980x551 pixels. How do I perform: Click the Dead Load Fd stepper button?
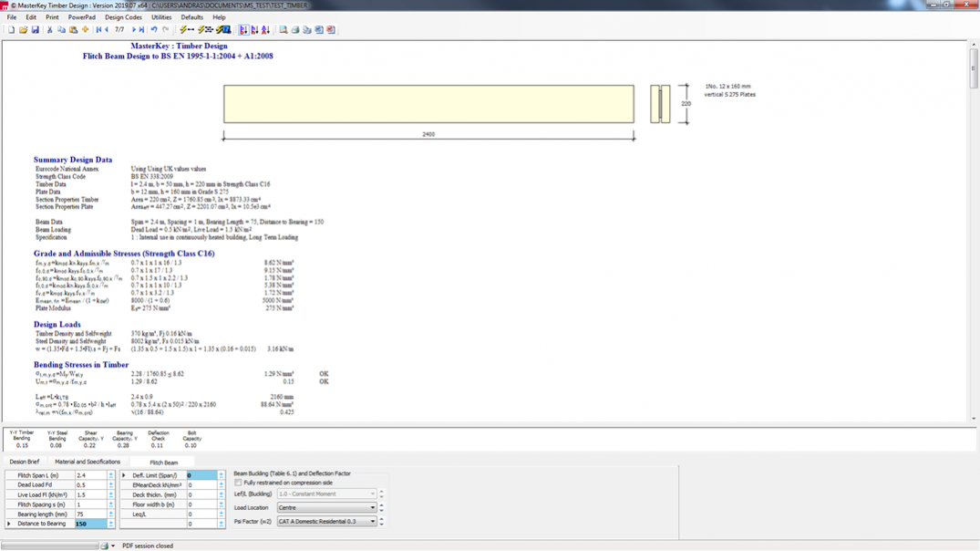[x=111, y=484]
